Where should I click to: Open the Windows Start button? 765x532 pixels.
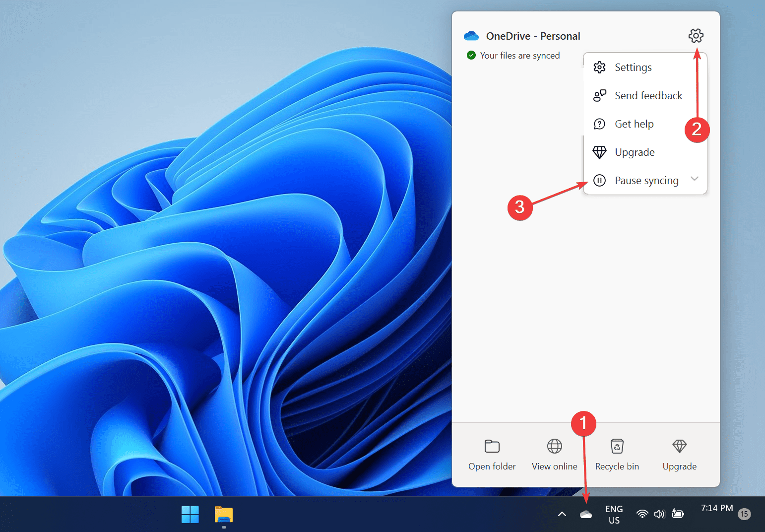coord(190,515)
